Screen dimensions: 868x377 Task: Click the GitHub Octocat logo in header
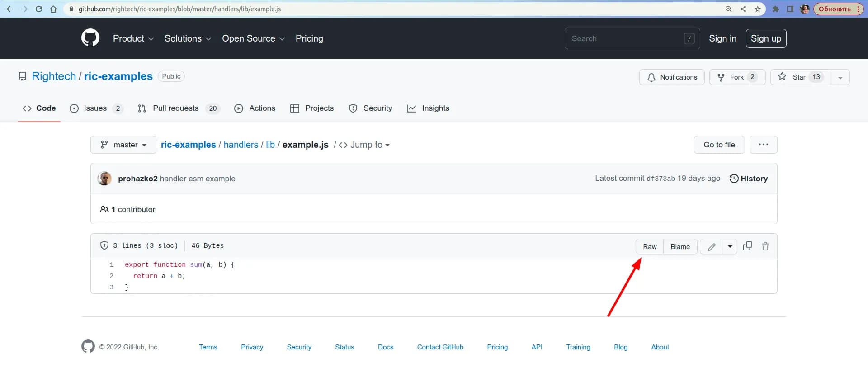tap(90, 38)
